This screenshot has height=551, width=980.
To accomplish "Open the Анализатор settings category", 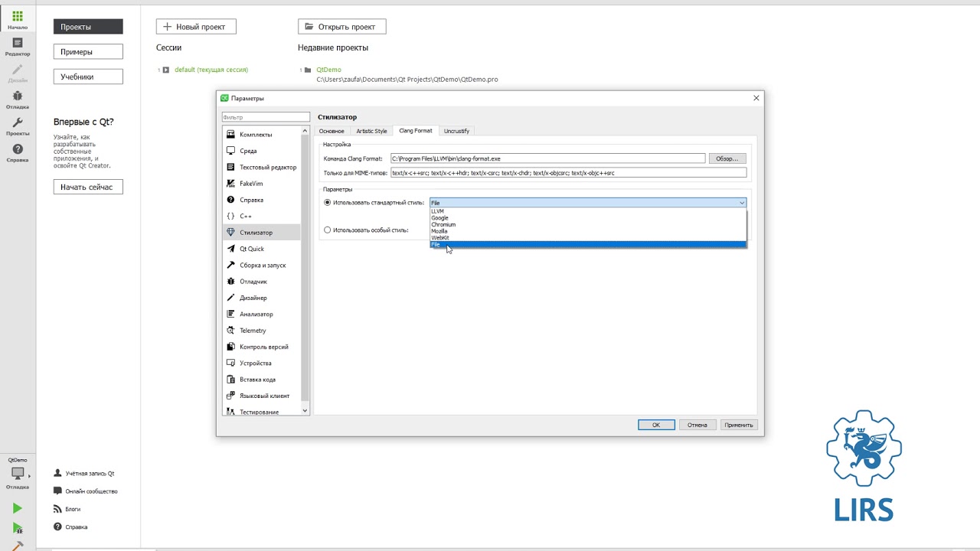I will tap(262, 314).
